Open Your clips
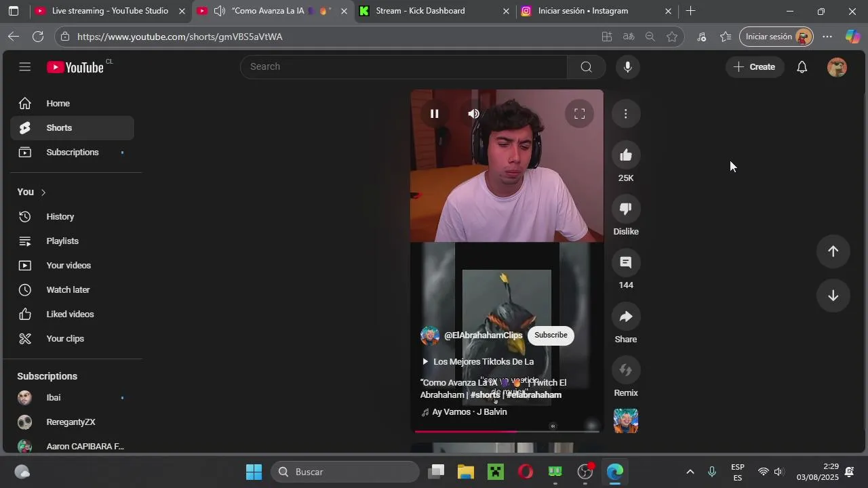Screen dimensions: 868x488 pyautogui.click(x=72, y=339)
